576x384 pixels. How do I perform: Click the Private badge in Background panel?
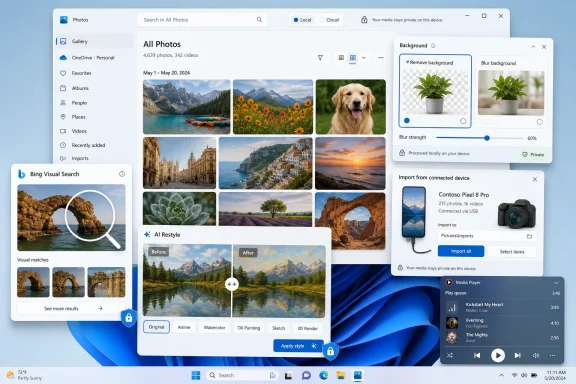(x=533, y=155)
